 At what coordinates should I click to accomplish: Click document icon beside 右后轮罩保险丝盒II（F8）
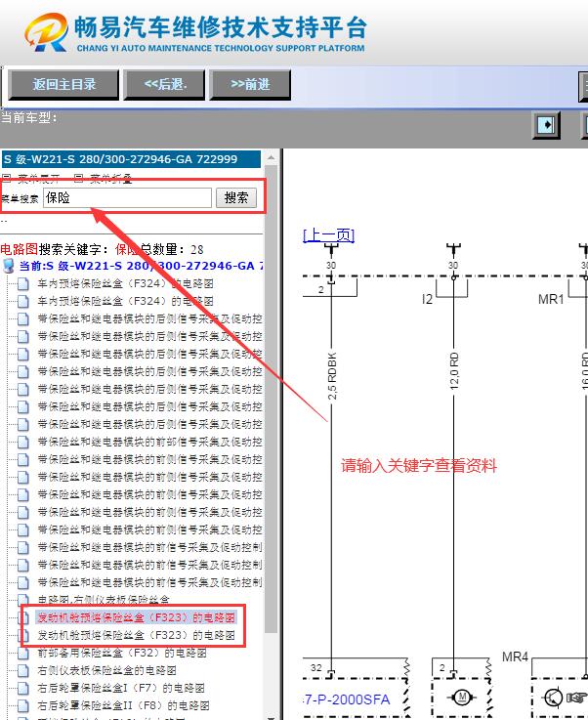point(22,705)
